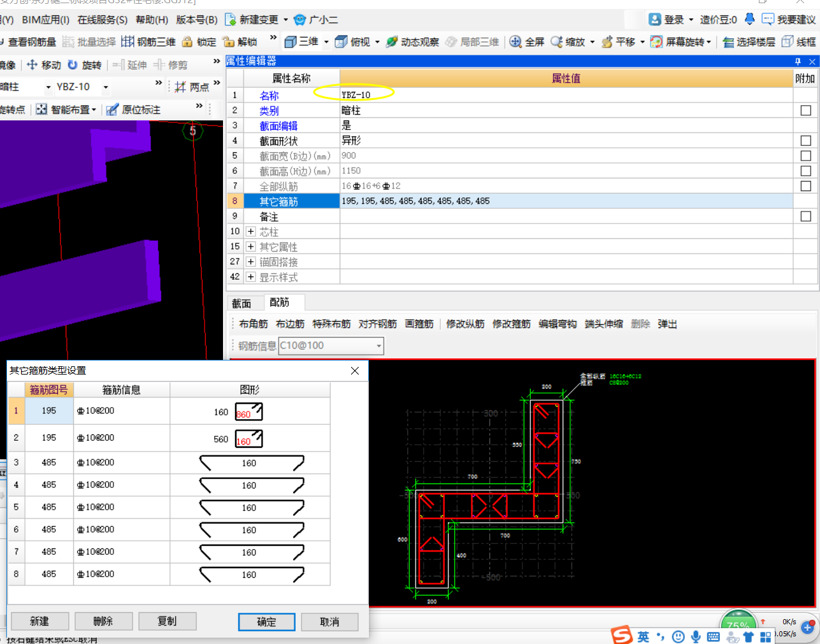Open 选择楼层 tool
The width and height of the screenshot is (820, 644).
749,42
